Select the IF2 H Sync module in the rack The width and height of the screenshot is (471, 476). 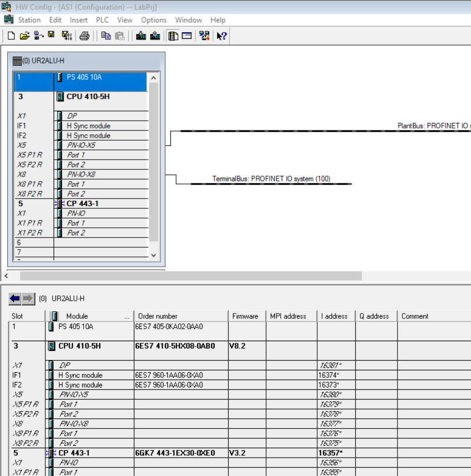[x=81, y=135]
